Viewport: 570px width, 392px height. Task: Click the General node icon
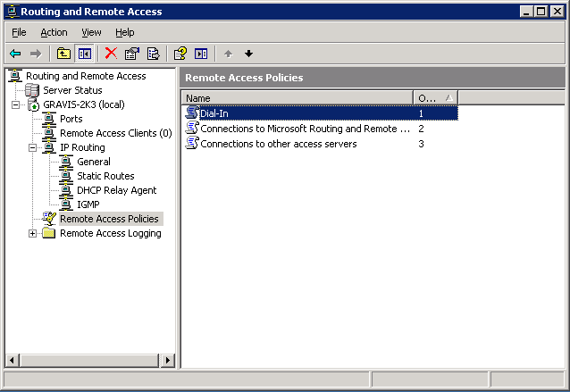(x=66, y=162)
